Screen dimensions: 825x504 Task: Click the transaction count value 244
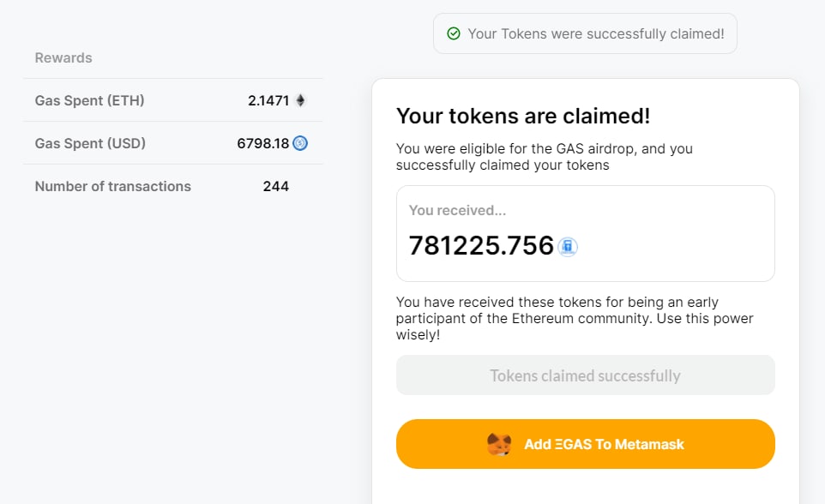[x=275, y=186]
